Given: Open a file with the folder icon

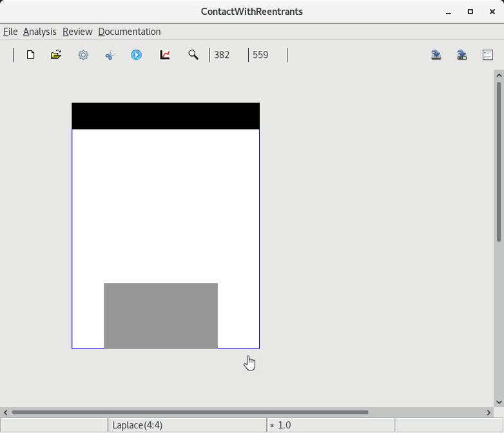Looking at the screenshot, I should click(x=56, y=55).
